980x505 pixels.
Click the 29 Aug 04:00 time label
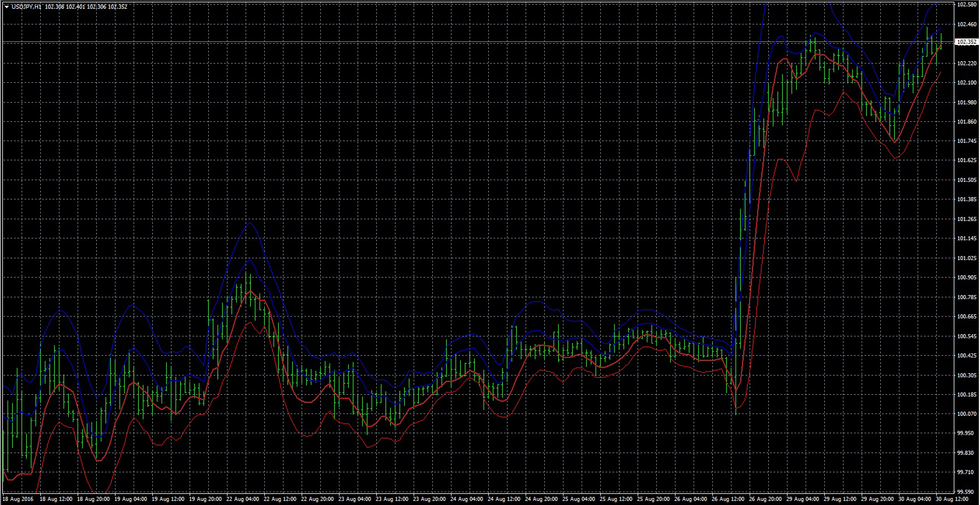point(802,500)
